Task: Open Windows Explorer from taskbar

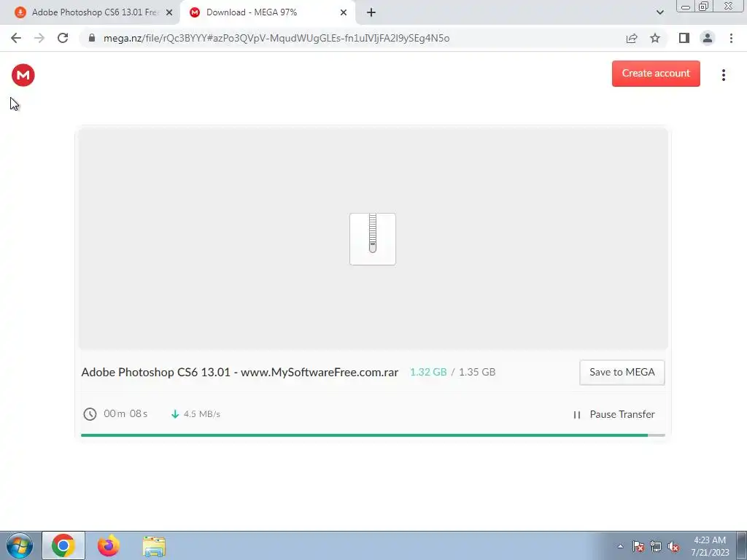Action: tap(154, 546)
